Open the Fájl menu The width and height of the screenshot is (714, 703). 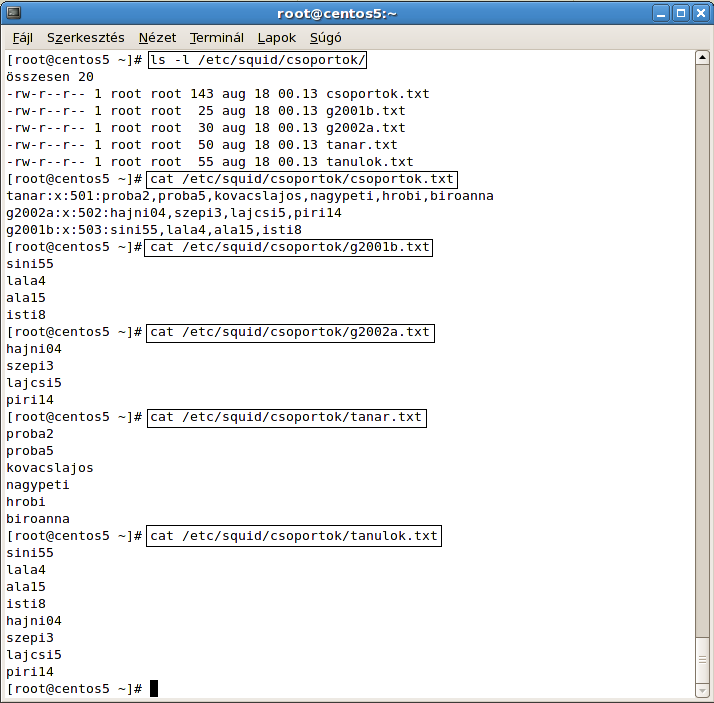[x=22, y=38]
